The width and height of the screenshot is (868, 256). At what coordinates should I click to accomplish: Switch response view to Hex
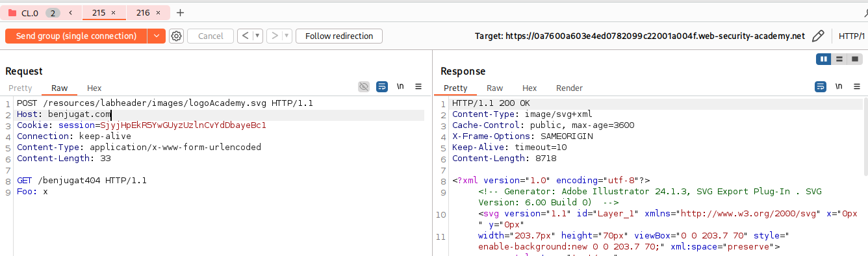[x=530, y=88]
